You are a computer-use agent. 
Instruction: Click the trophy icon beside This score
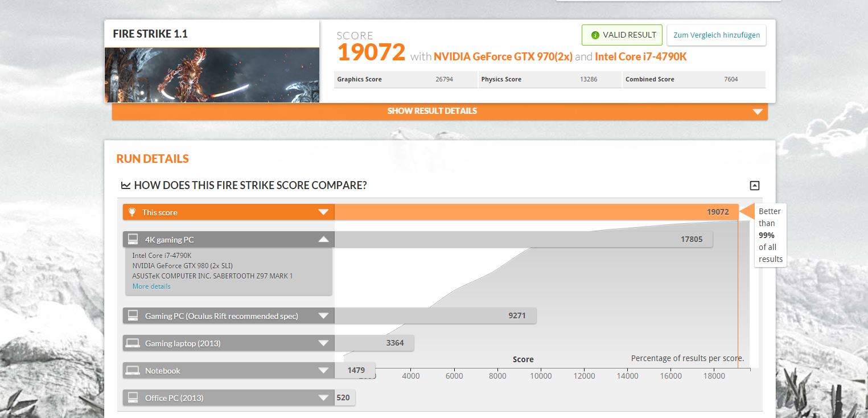click(132, 212)
